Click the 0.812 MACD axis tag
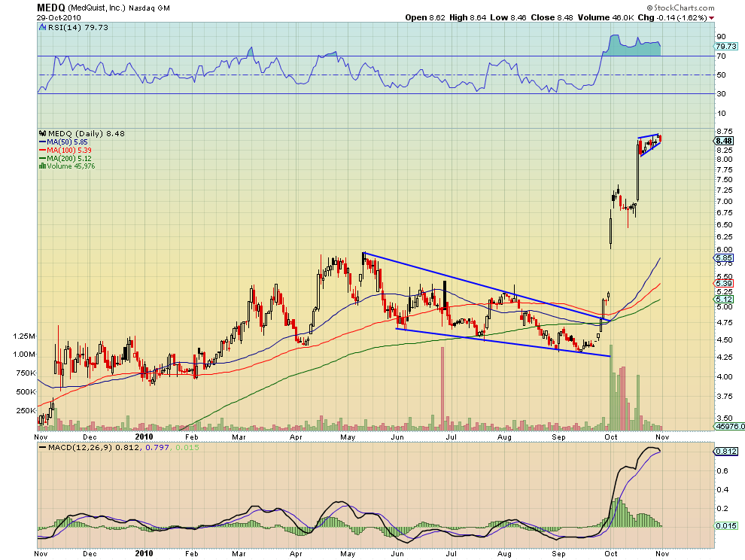 726,451
